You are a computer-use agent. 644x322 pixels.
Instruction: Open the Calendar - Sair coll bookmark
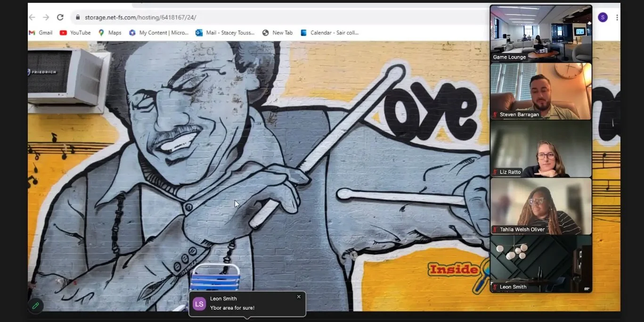point(329,32)
